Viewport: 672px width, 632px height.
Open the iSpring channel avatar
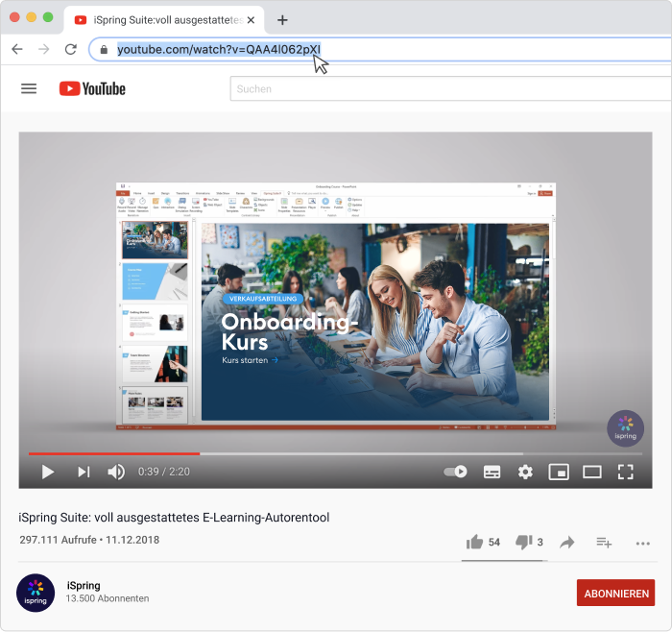(x=36, y=593)
